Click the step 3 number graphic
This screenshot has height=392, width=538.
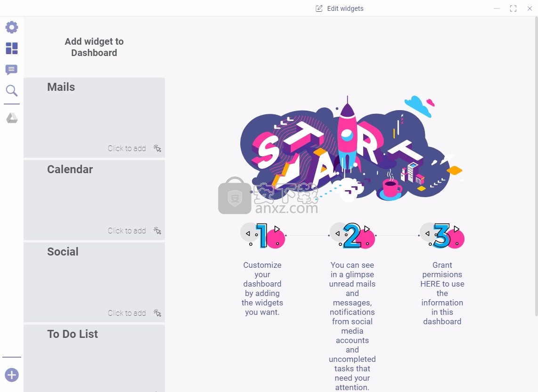click(x=442, y=235)
